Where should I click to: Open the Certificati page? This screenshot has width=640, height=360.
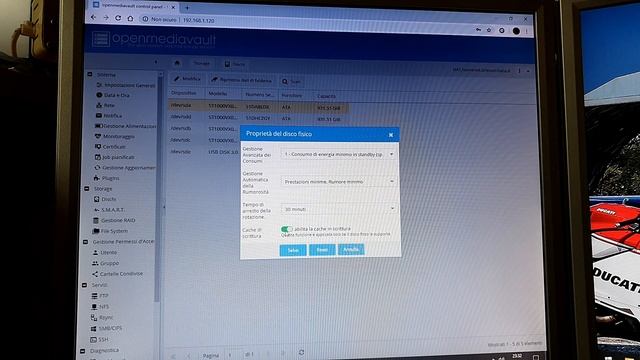tap(110, 147)
